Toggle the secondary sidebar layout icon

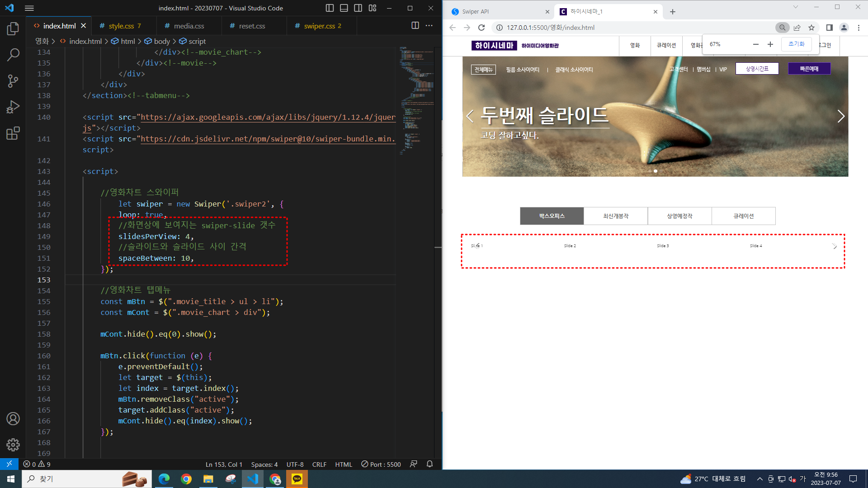(358, 8)
